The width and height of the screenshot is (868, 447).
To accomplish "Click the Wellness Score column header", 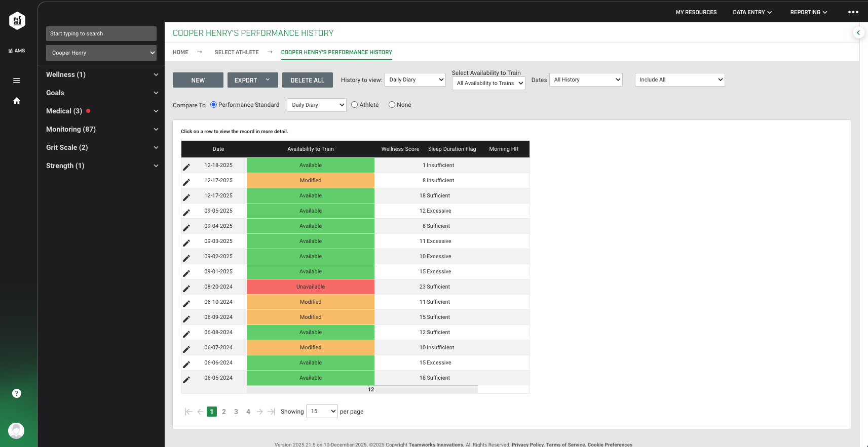I will point(400,149).
